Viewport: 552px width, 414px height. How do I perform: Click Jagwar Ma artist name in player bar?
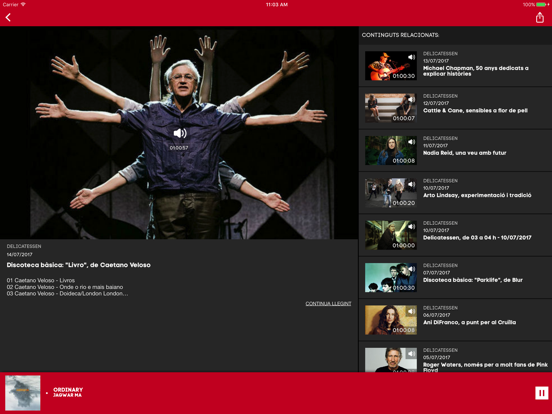[67, 395]
